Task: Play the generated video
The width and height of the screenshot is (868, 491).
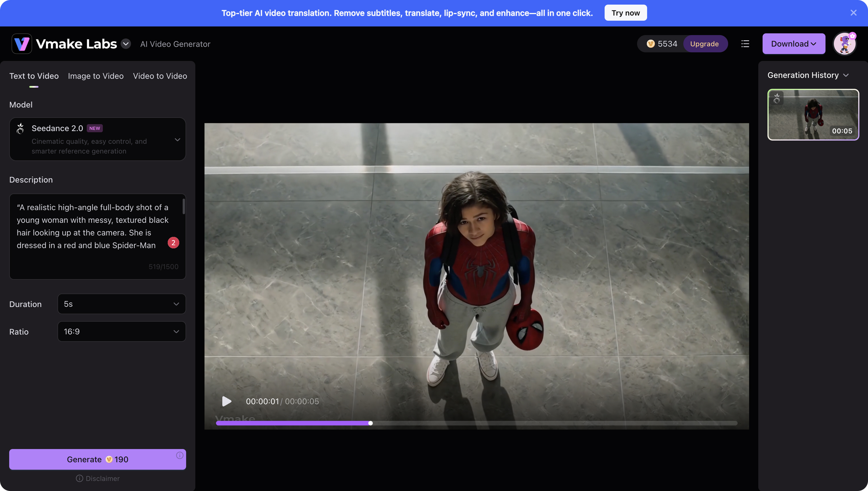Action: (227, 402)
